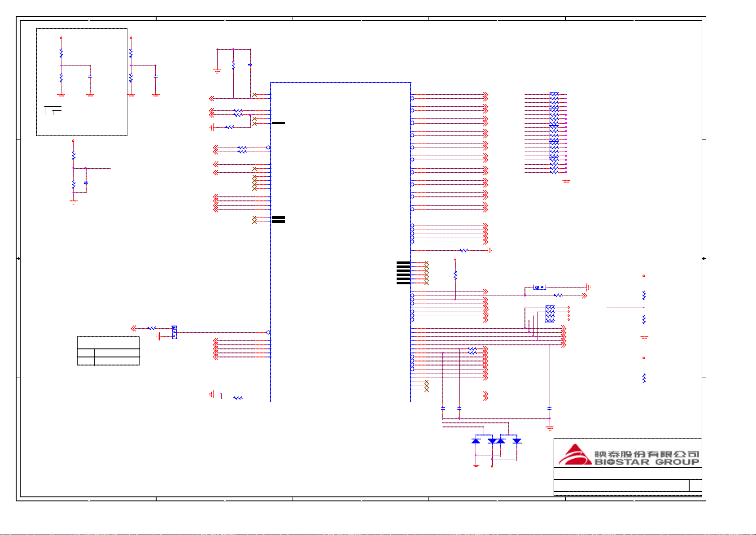Select the Chinese company name "映泰股份有限公司"

click(647, 454)
